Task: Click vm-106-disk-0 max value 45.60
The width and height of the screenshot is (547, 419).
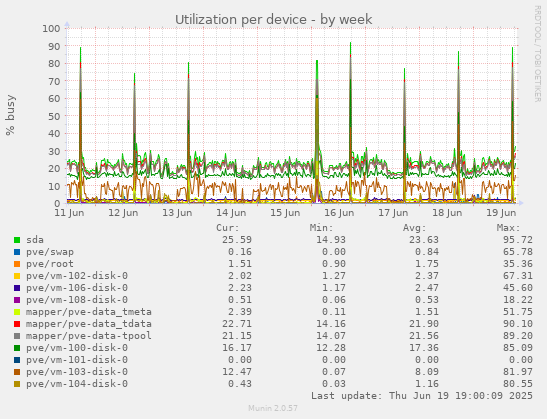Action: pos(518,288)
